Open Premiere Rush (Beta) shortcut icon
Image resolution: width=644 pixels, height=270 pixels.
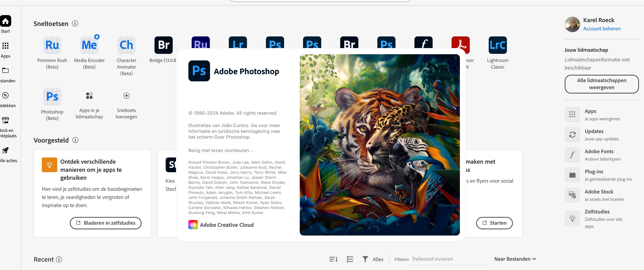pyautogui.click(x=52, y=45)
